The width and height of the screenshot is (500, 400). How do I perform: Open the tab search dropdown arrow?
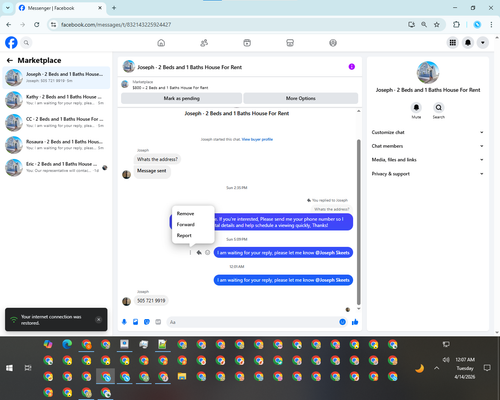(x=8, y=8)
